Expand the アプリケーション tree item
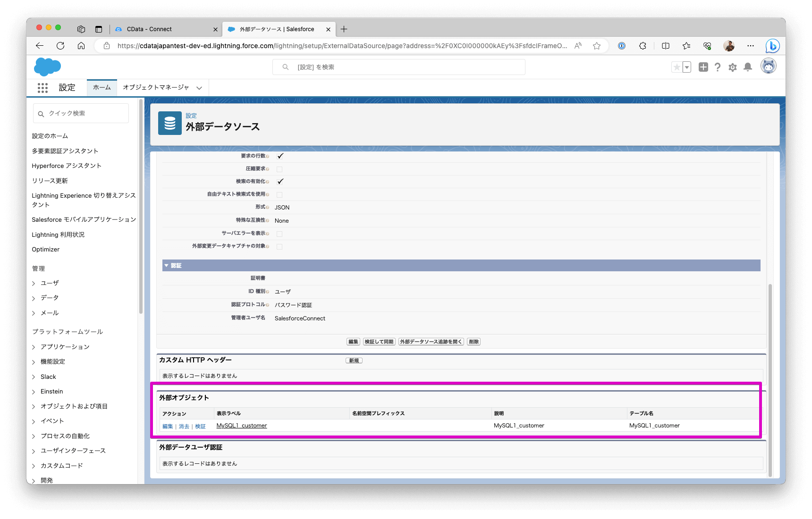The height and width of the screenshot is (519, 812). (34, 347)
